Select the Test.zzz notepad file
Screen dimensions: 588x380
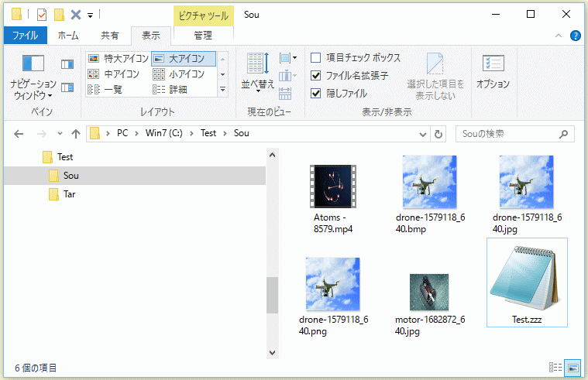[x=527, y=282]
